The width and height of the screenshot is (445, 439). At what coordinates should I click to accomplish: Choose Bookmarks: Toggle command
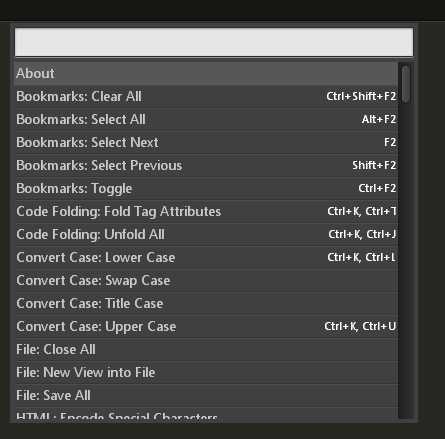[x=206, y=188]
